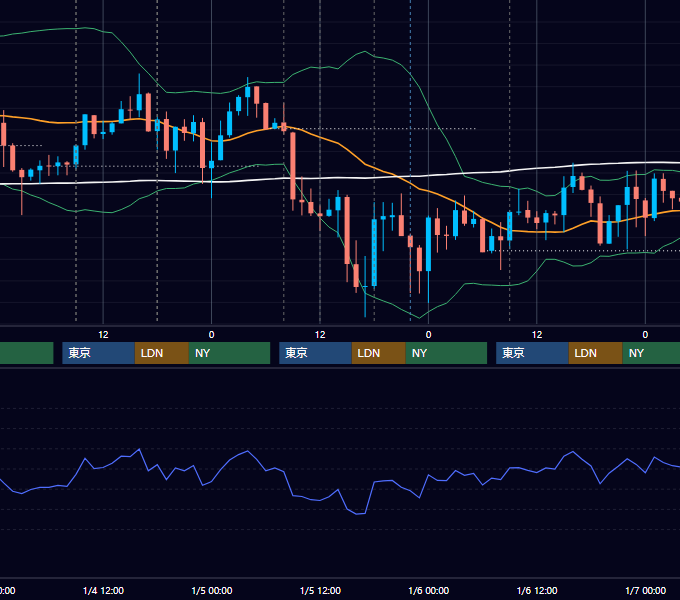Click the 東京 session block for 1/4
The width and height of the screenshot is (680, 600).
click(98, 353)
